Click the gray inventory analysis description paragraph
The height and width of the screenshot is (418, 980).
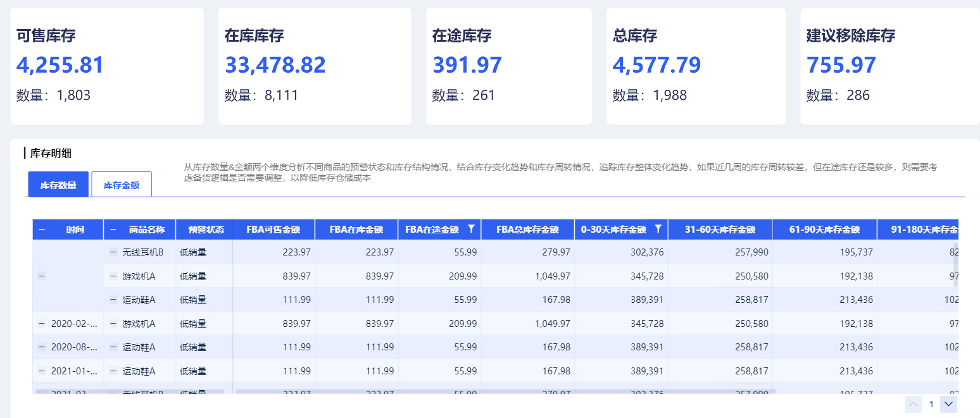[x=561, y=173]
